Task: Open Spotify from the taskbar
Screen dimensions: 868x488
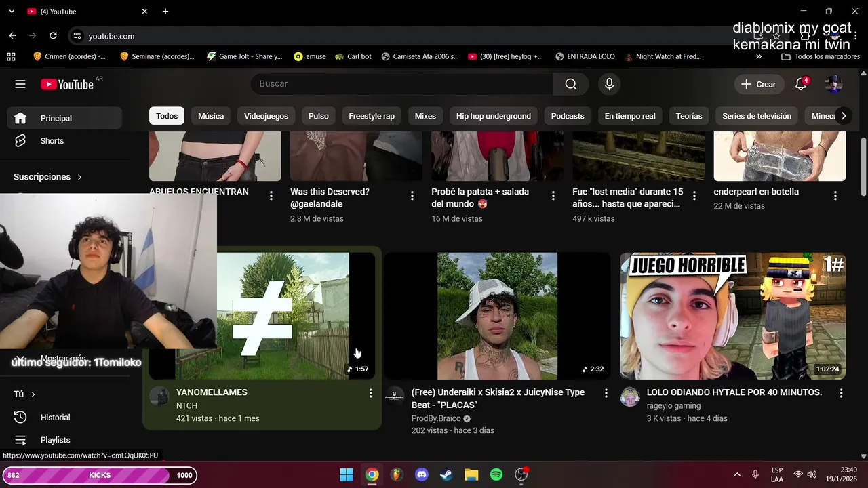Action: (496, 474)
